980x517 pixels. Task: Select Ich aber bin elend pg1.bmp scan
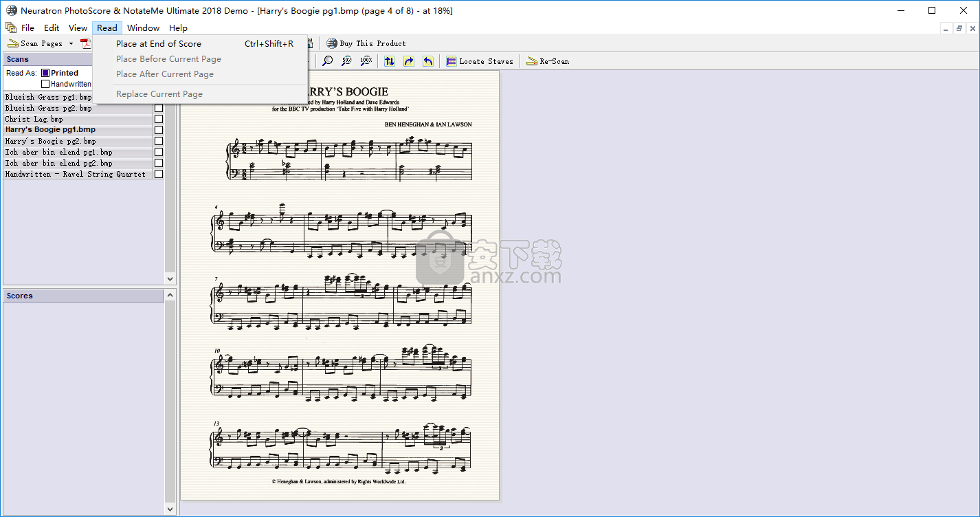pos(78,152)
